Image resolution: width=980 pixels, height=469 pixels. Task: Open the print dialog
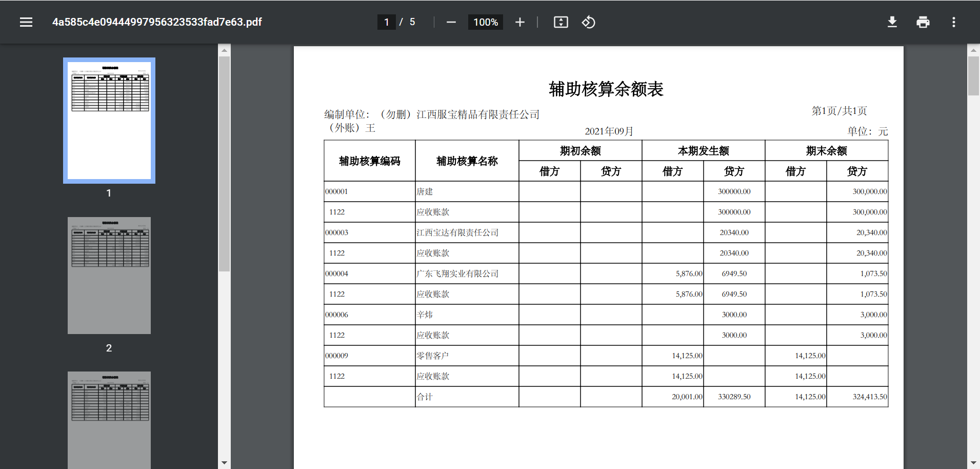click(923, 22)
